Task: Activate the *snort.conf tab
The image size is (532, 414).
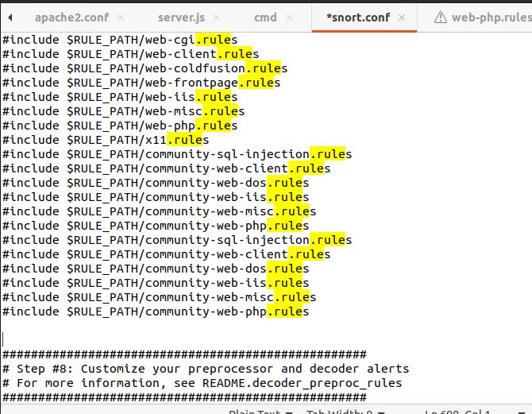Action: pyautogui.click(x=358, y=17)
